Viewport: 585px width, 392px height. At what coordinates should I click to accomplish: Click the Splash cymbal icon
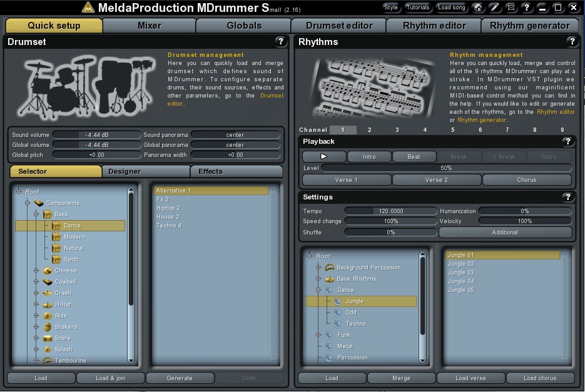pos(48,349)
